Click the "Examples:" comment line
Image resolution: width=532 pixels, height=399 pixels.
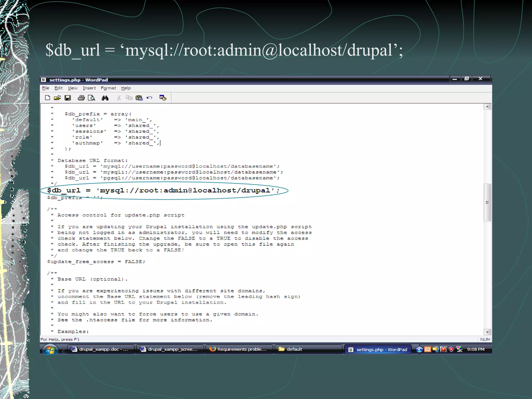point(73,332)
